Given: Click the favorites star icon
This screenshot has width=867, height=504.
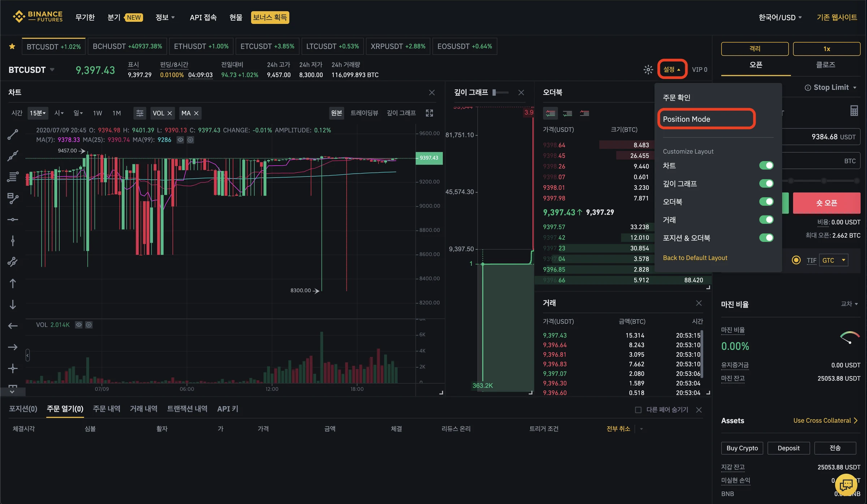Looking at the screenshot, I should [12, 46].
